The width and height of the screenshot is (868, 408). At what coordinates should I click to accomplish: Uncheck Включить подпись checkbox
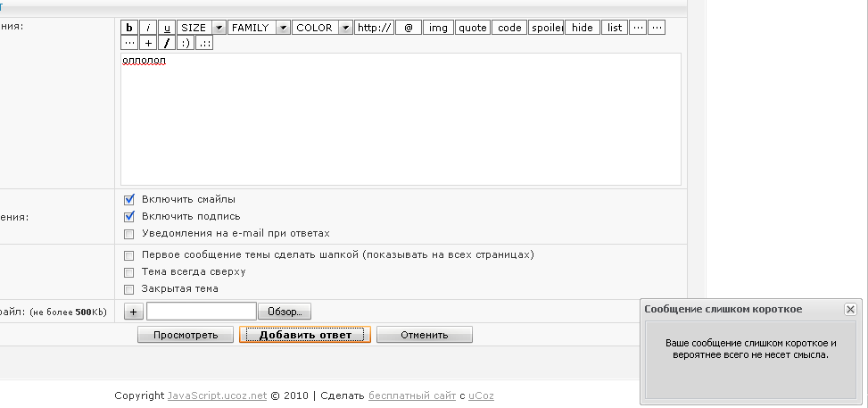[129, 217]
